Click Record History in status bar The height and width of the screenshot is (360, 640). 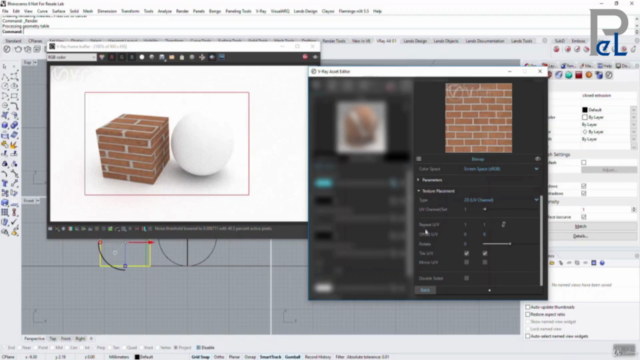(x=318, y=357)
